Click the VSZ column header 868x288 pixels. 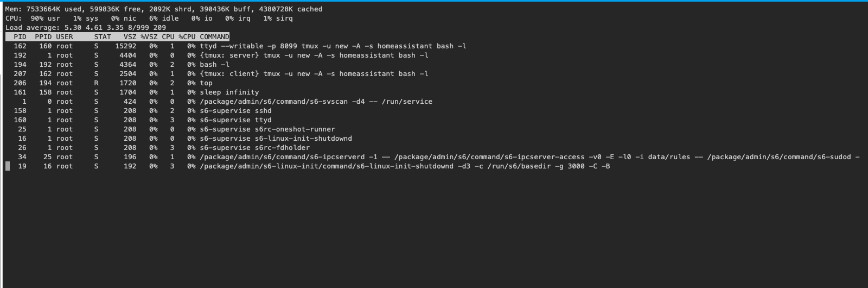tap(130, 37)
